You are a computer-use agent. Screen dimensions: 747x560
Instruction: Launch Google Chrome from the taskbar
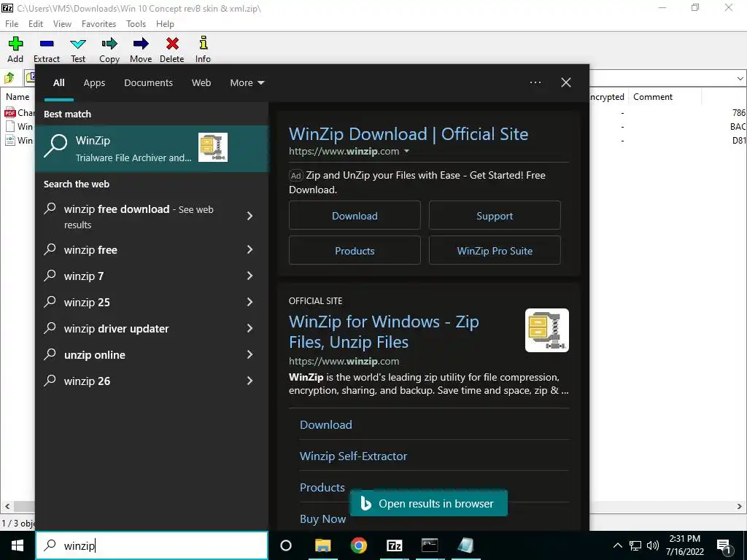click(x=359, y=545)
